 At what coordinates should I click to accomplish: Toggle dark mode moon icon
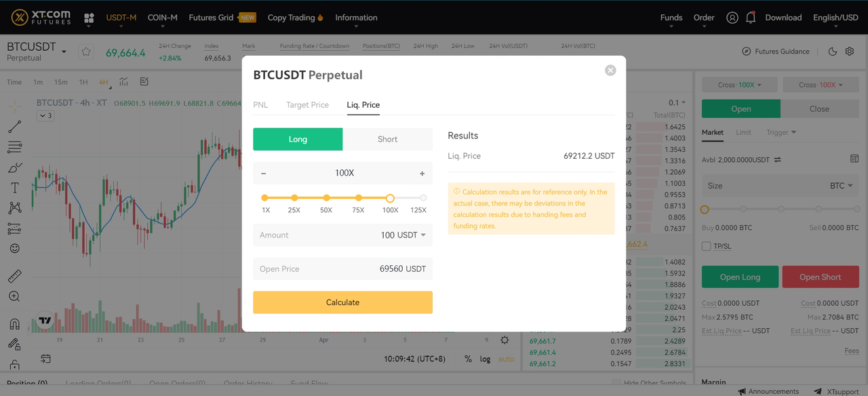[x=833, y=52]
